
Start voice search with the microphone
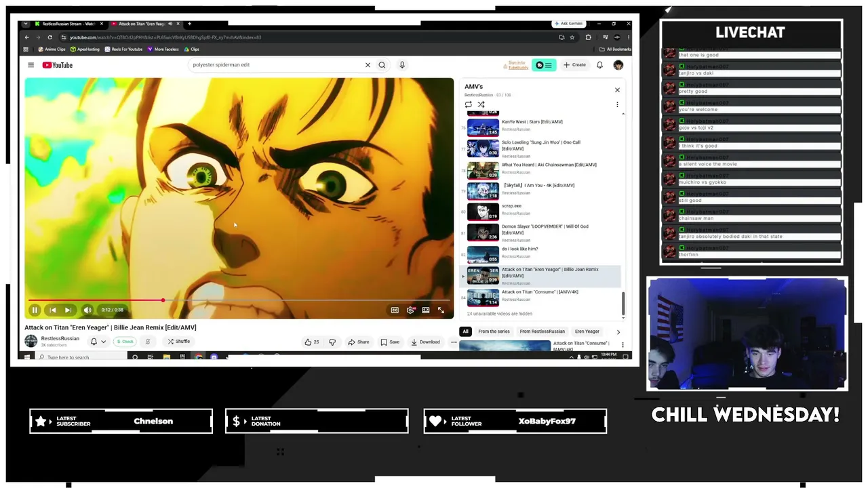tap(401, 65)
